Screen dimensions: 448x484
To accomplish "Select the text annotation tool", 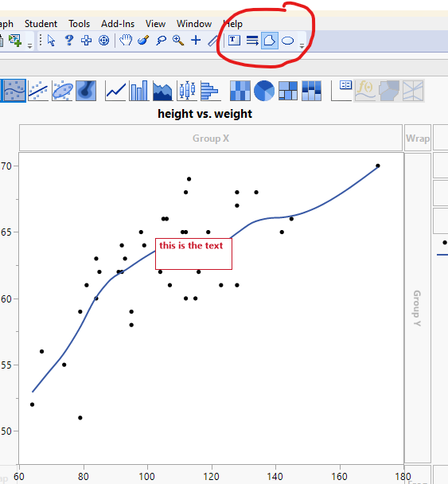I will pos(234,41).
